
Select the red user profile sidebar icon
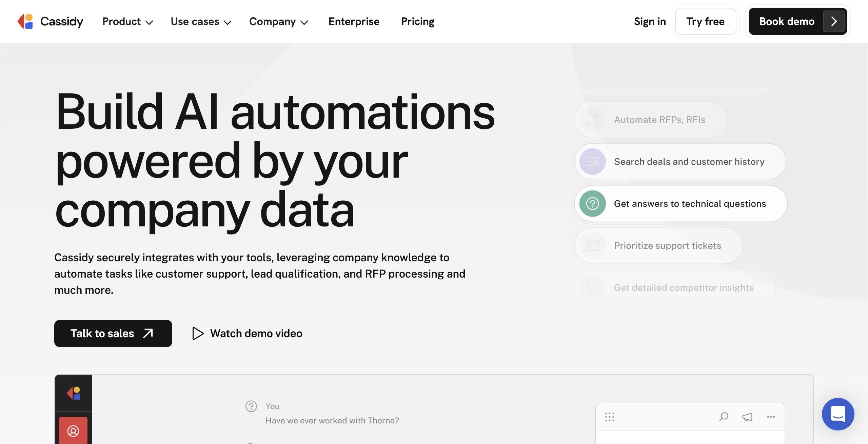(x=73, y=431)
